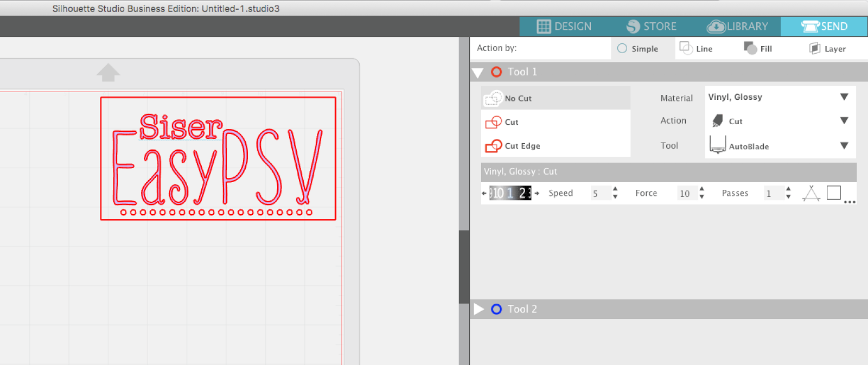This screenshot has height=365, width=868.
Task: Select the Siser text on canvas
Action: point(181,127)
